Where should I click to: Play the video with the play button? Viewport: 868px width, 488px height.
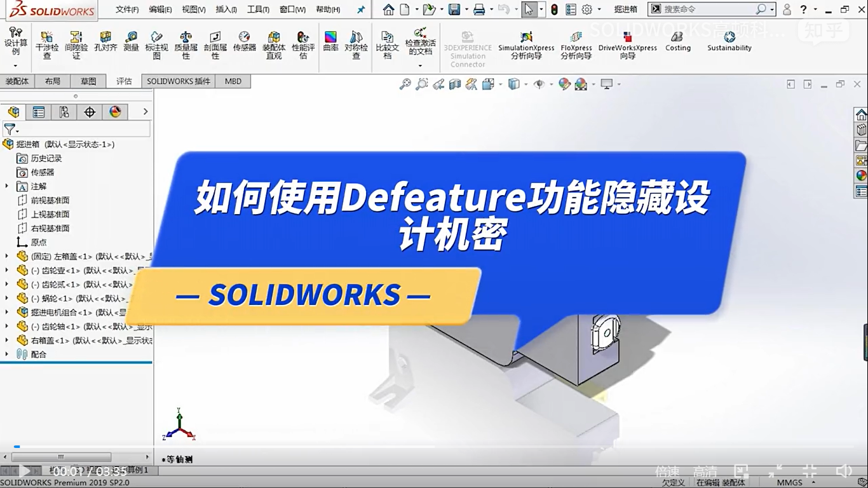(x=24, y=471)
